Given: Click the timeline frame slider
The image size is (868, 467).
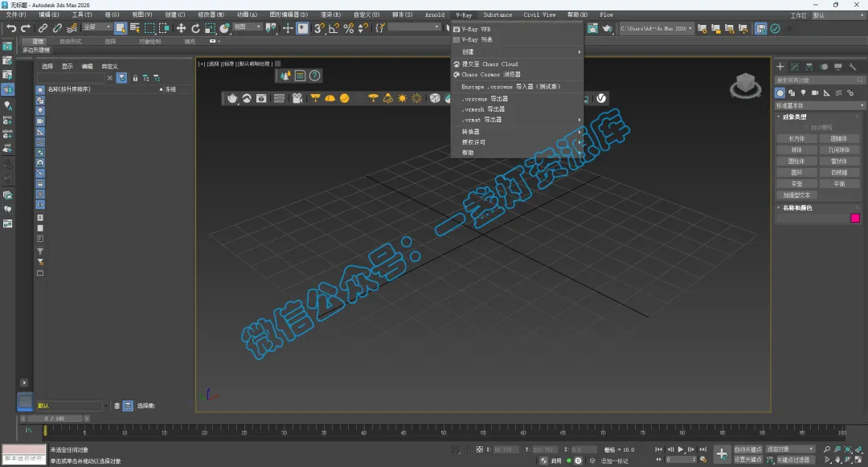Looking at the screenshot, I should click(55, 419).
